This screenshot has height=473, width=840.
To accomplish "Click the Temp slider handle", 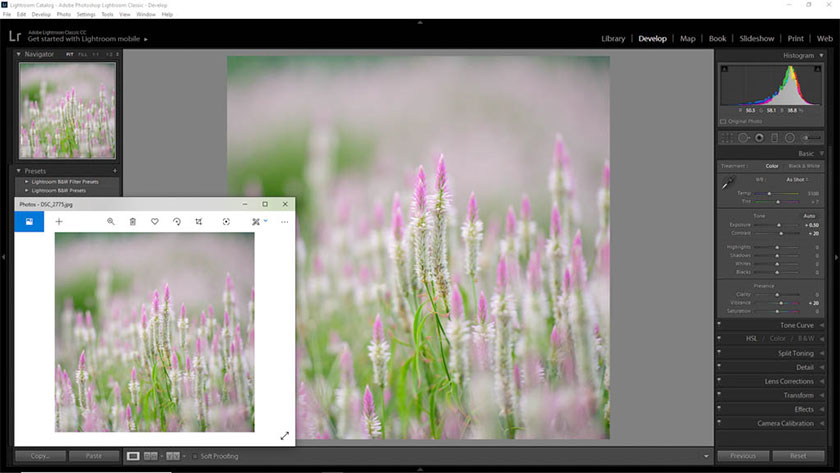I will (x=769, y=193).
